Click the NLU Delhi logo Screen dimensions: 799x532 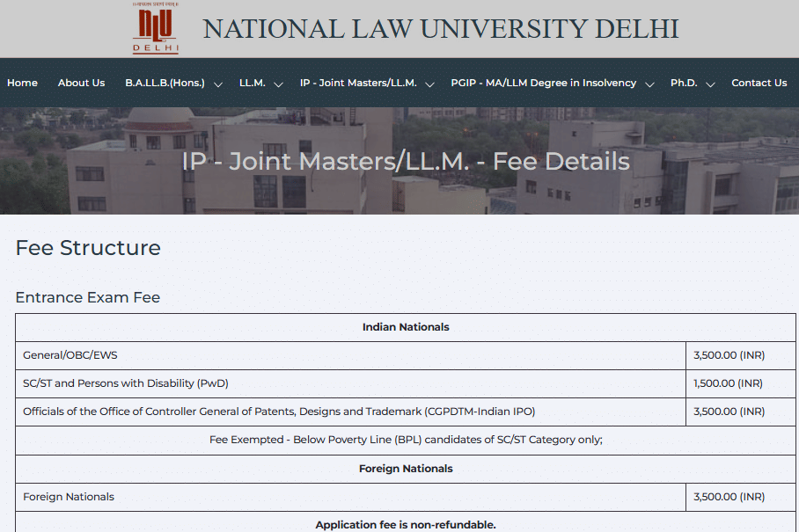(x=156, y=28)
